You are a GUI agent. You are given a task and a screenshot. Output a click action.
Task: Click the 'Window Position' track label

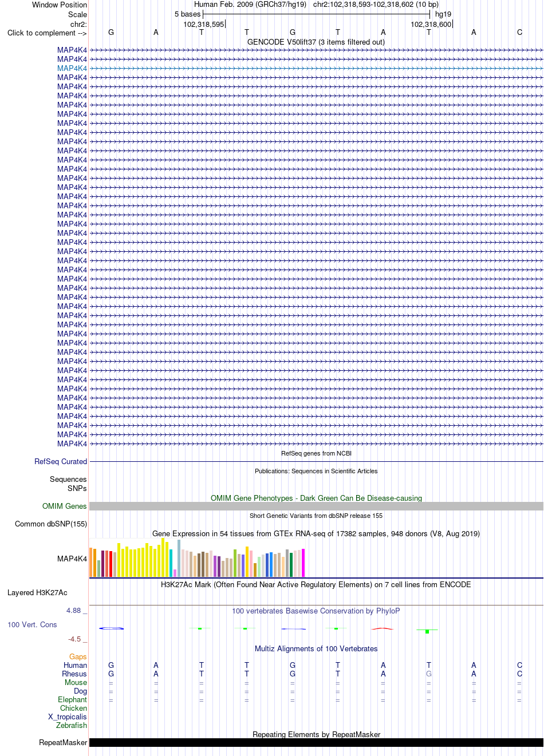pyautogui.click(x=60, y=5)
